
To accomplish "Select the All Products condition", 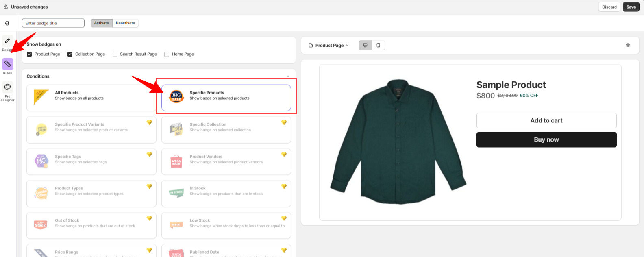I will (x=91, y=98).
